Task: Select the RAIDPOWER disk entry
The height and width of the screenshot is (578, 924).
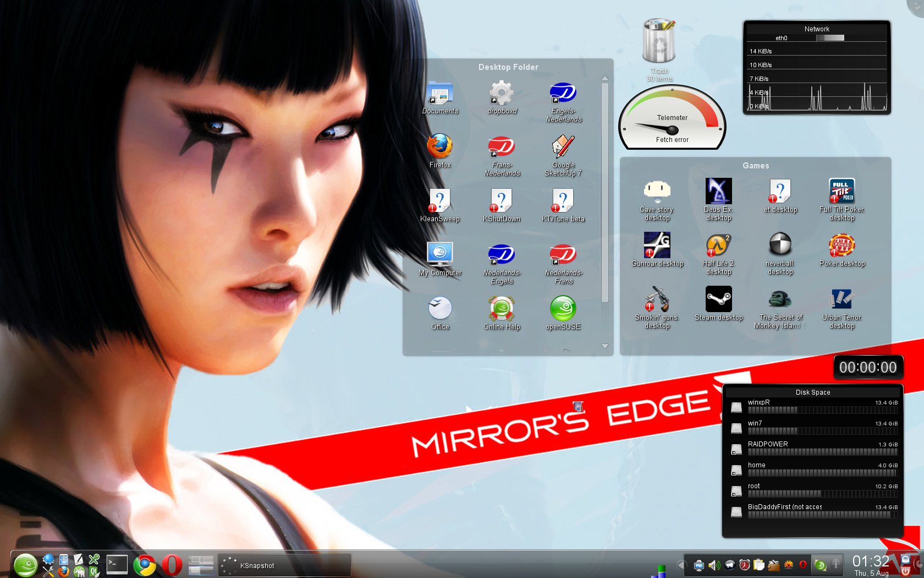Action: 813,448
